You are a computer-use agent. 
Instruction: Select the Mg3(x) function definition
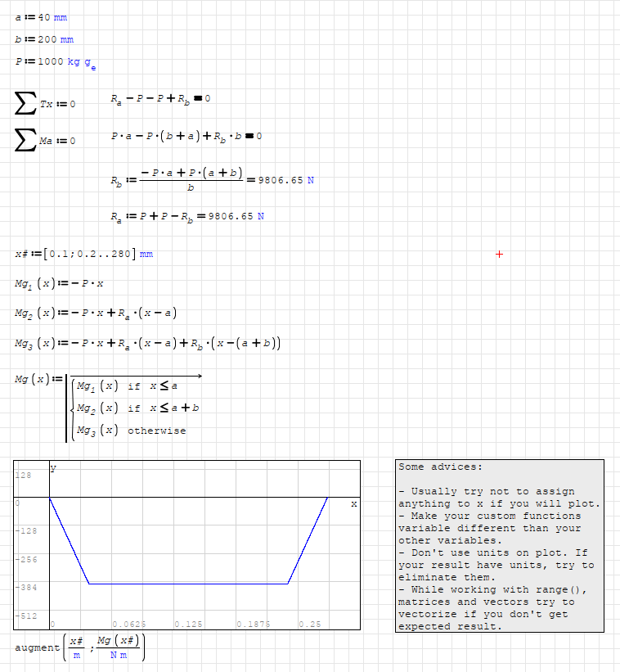(147, 343)
